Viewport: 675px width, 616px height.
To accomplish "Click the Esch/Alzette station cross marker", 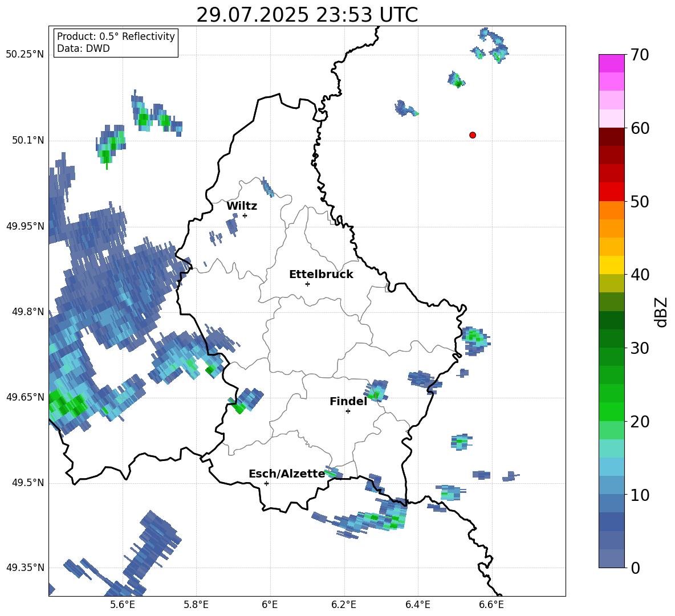I will coord(266,483).
